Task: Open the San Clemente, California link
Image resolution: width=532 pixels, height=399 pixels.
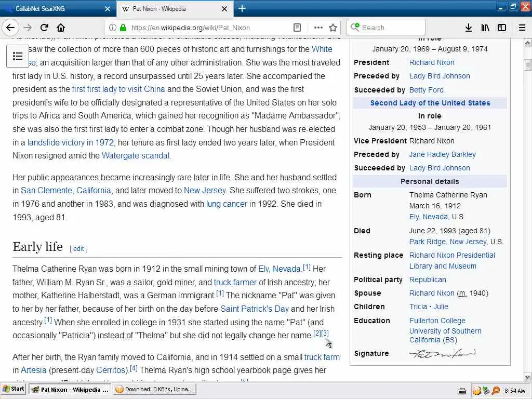Action: 66,190
